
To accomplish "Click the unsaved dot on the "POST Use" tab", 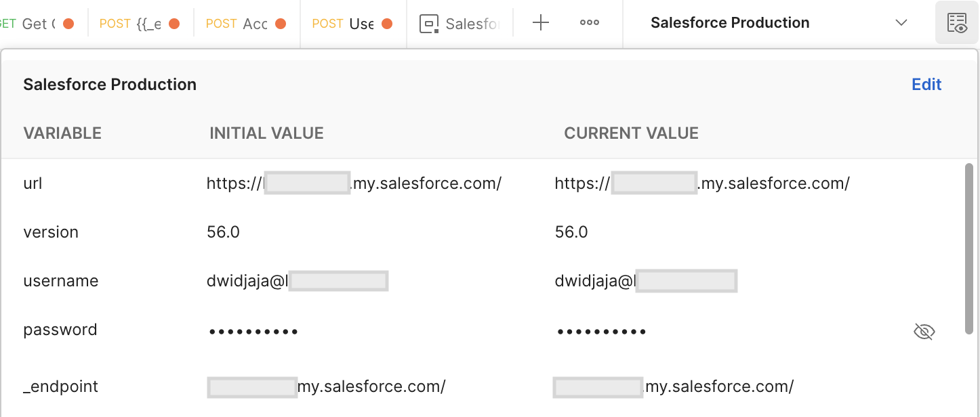I will click(x=386, y=22).
